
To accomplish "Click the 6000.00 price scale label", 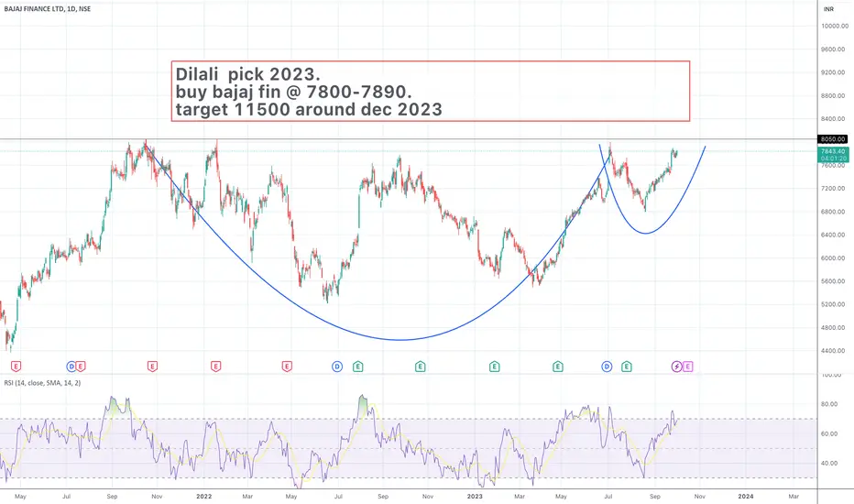I will [x=833, y=258].
